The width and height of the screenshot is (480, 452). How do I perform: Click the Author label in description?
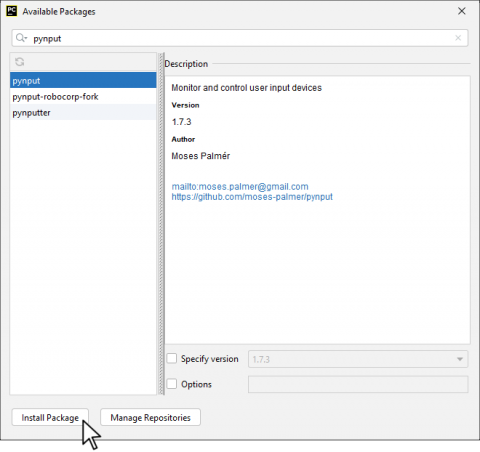183,139
